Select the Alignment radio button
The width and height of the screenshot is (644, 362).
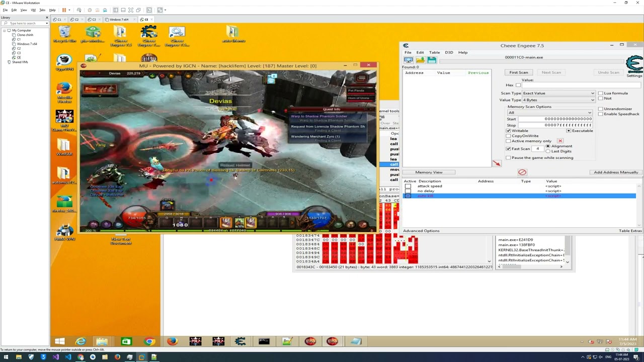point(548,146)
